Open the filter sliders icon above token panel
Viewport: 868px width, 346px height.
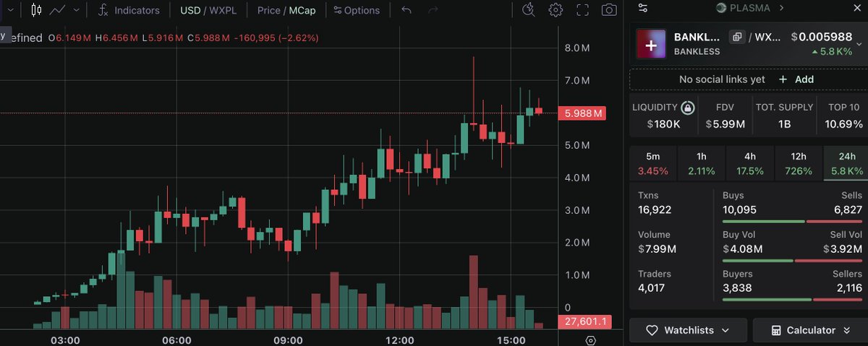[644, 9]
